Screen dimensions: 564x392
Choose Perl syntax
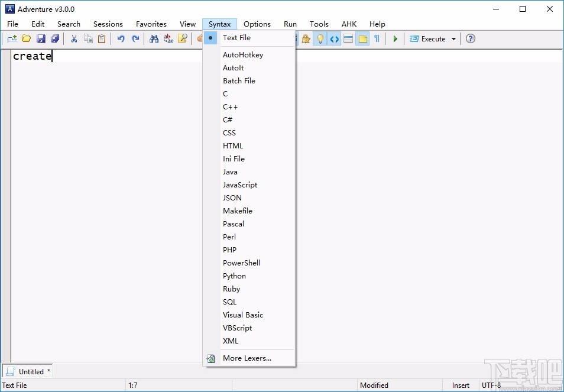pos(249,237)
